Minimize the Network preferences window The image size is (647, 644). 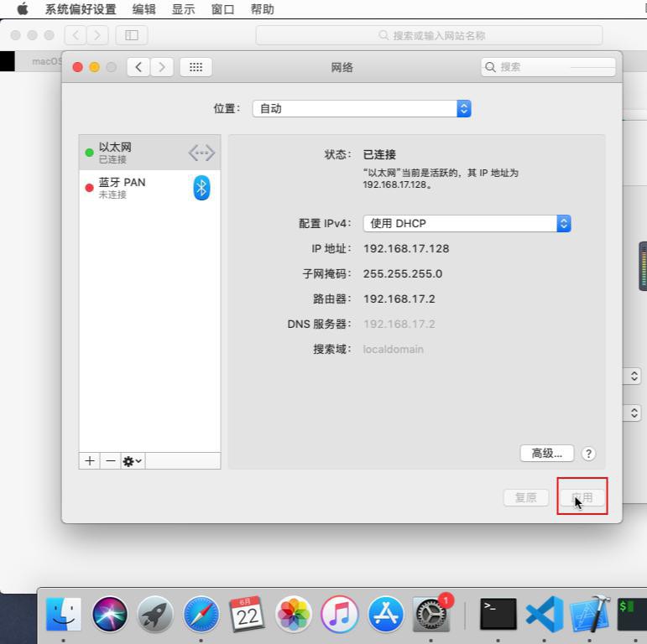[x=95, y=67]
